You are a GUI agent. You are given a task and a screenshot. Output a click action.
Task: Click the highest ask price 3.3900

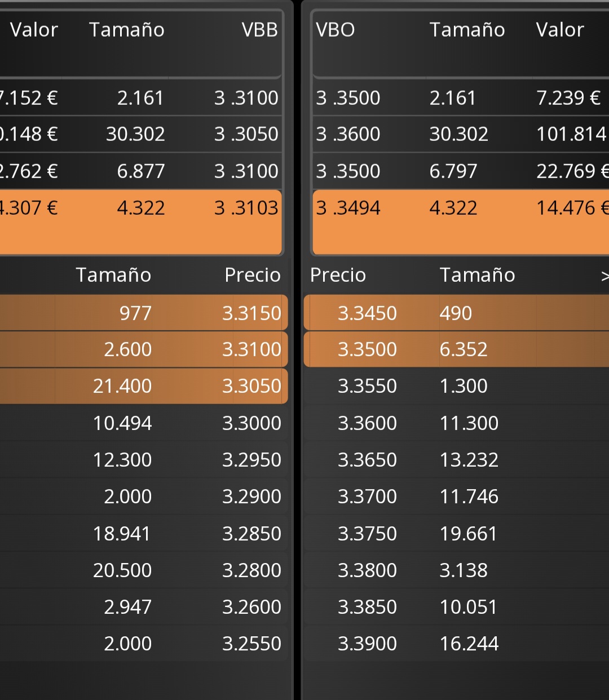point(367,644)
